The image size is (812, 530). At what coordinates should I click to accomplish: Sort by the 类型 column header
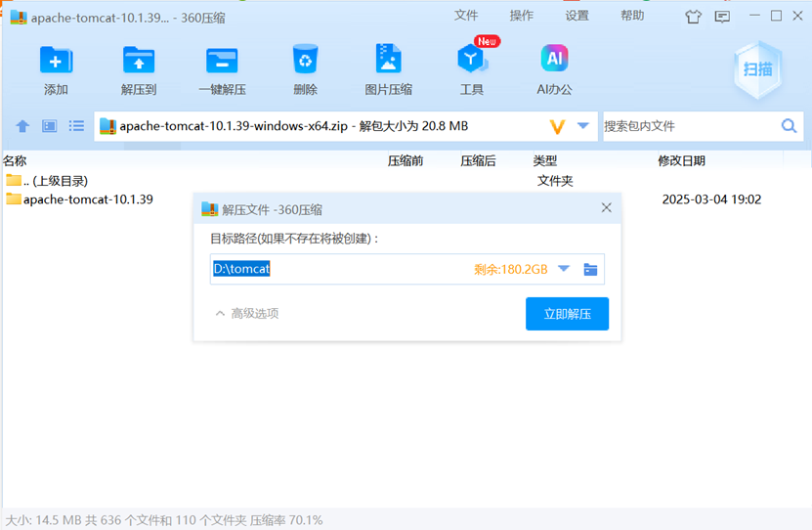(545, 160)
